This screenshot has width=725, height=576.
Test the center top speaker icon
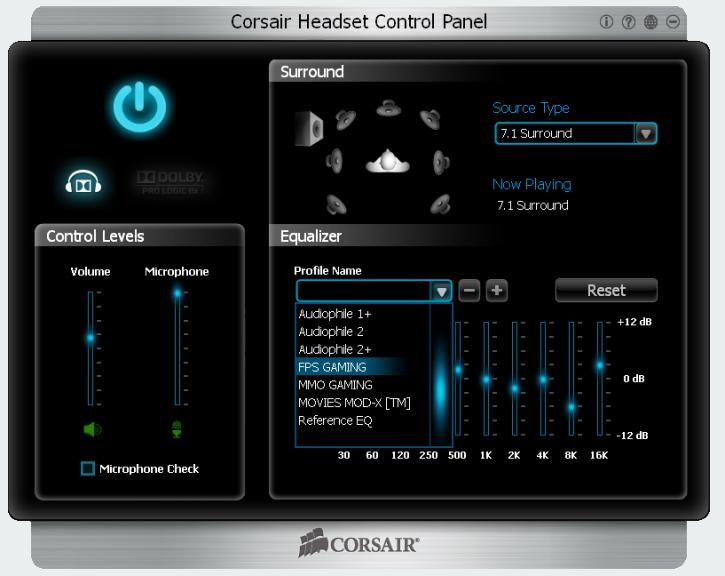(388, 109)
